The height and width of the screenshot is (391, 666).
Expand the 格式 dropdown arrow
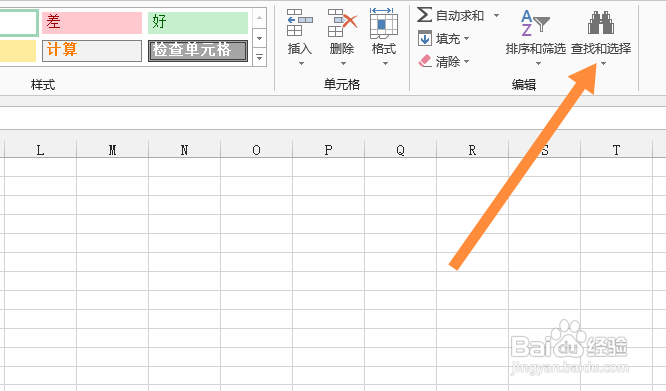(385, 64)
